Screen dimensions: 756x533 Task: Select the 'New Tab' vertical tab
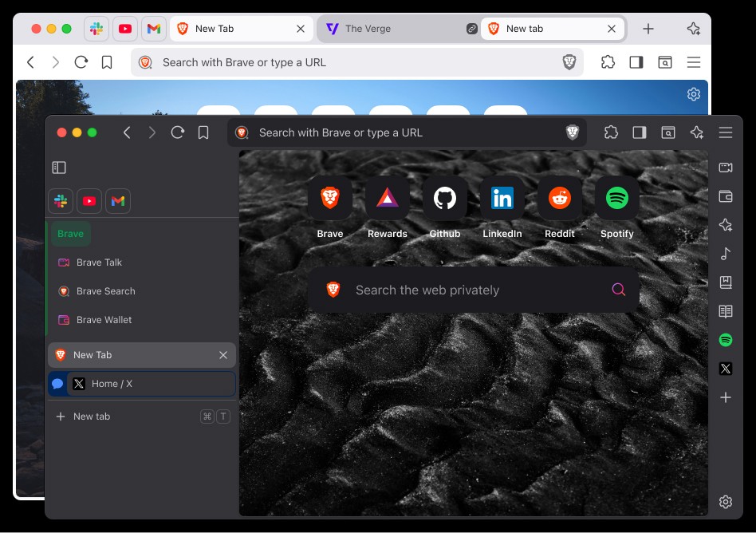point(142,355)
